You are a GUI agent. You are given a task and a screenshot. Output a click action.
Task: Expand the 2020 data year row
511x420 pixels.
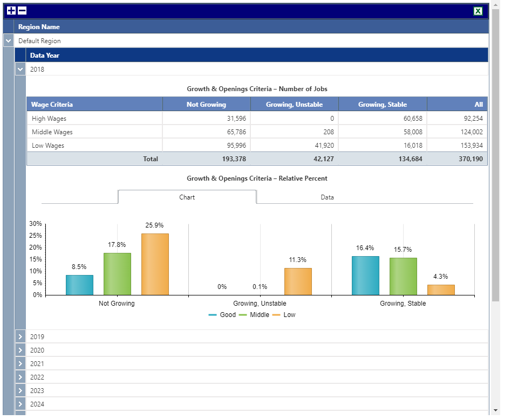[20, 350]
